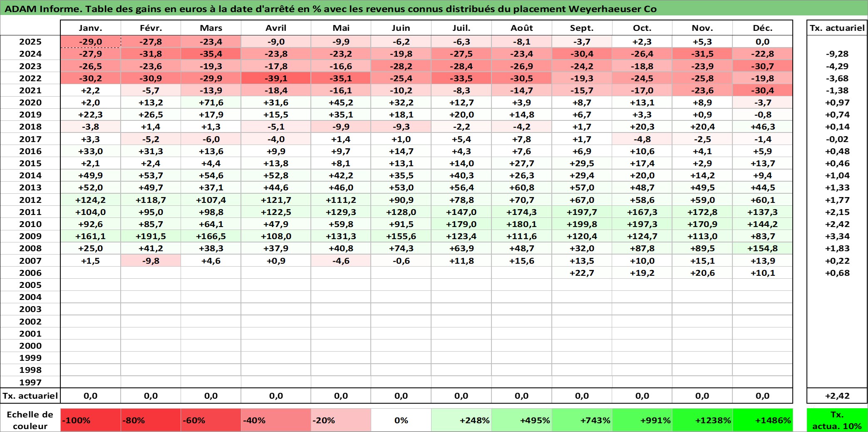868x432 pixels.
Task: Click cell +54,6 in the 2014 row
Action: coord(211,175)
